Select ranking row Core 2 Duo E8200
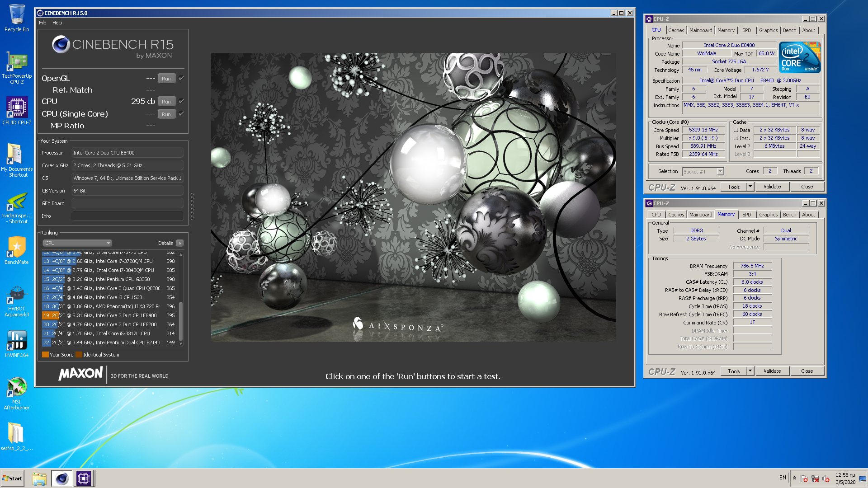The image size is (868, 488). (x=109, y=324)
